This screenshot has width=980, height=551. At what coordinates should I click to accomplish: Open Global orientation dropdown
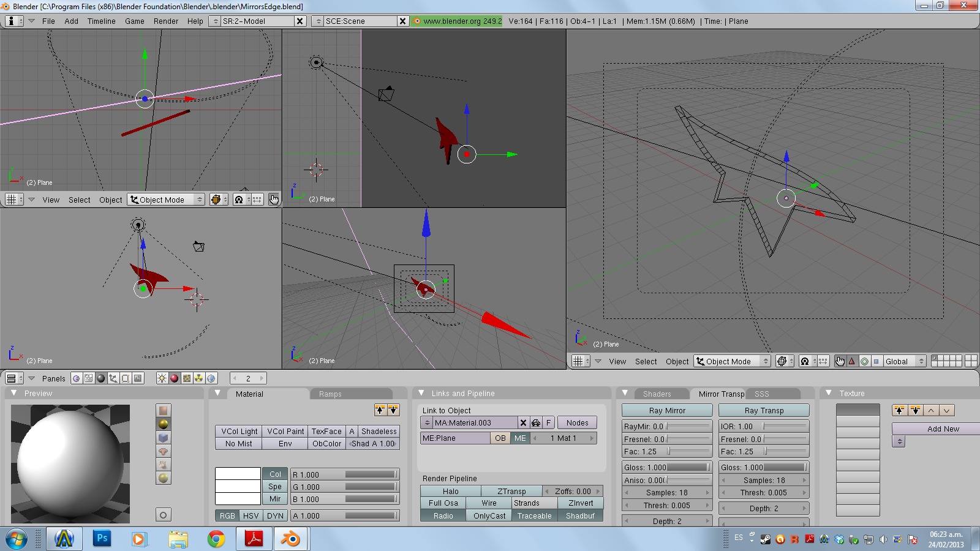click(904, 361)
